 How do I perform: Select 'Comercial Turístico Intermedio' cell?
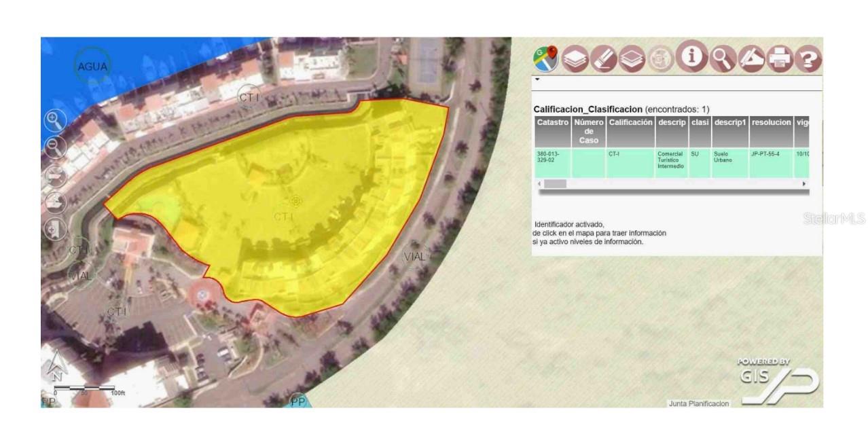(672, 163)
